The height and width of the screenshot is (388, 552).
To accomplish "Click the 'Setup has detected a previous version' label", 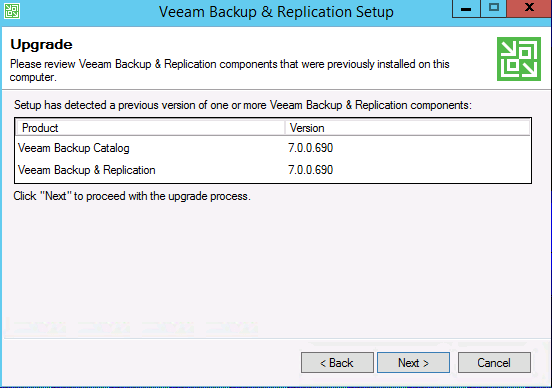I will (x=243, y=105).
